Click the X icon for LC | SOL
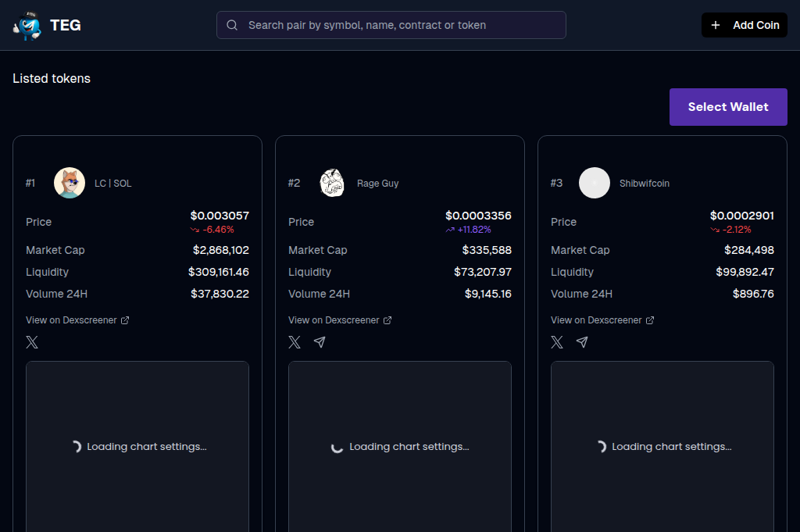Image resolution: width=800 pixels, height=532 pixels. point(32,342)
